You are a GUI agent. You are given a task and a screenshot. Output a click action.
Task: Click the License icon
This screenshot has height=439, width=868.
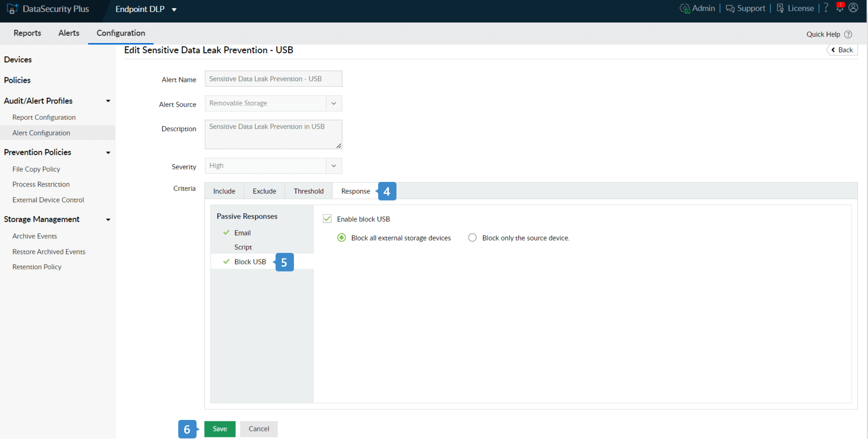[x=780, y=8]
